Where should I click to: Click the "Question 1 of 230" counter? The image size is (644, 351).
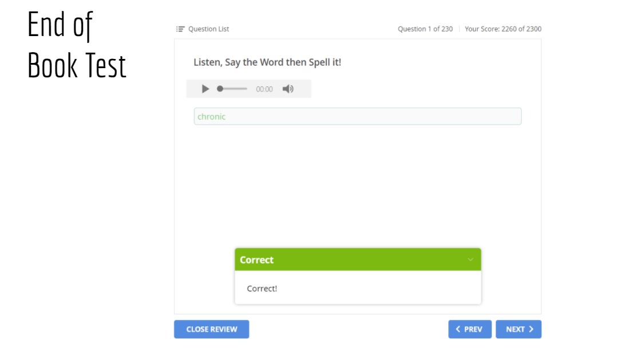click(x=425, y=29)
